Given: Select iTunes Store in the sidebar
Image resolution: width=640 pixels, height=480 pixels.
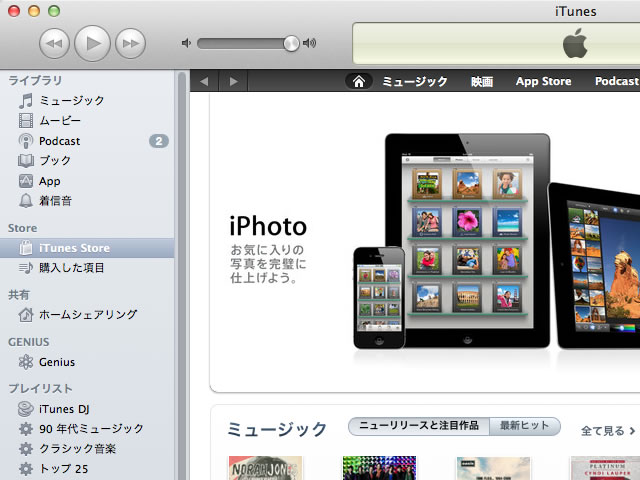Looking at the screenshot, I should (87, 248).
